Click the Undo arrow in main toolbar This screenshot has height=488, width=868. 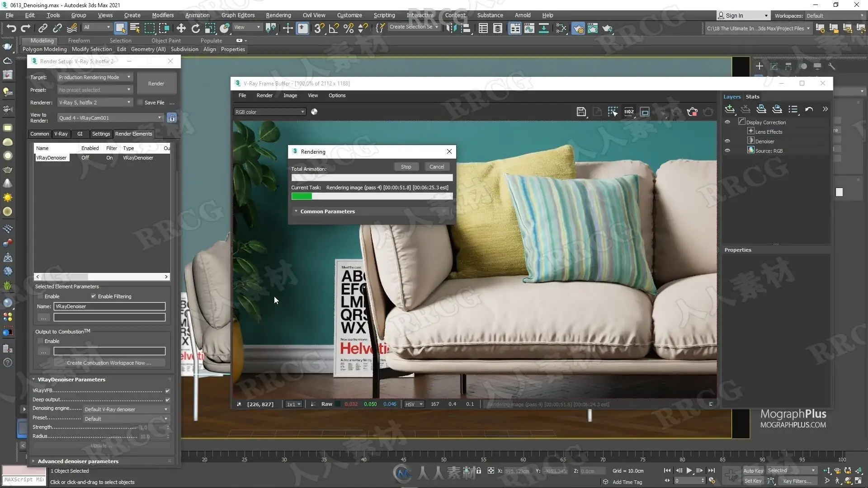tap(11, 28)
